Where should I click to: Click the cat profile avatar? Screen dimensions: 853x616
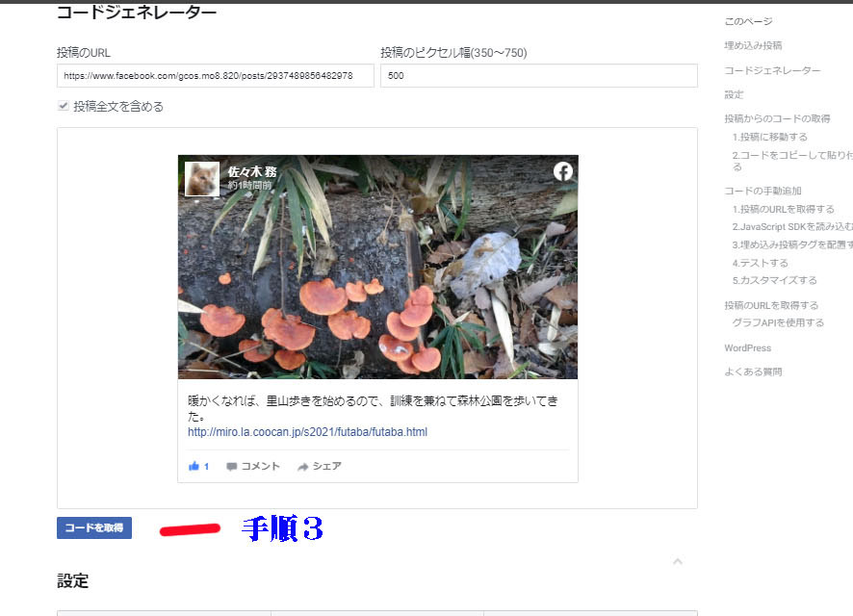pos(202,179)
